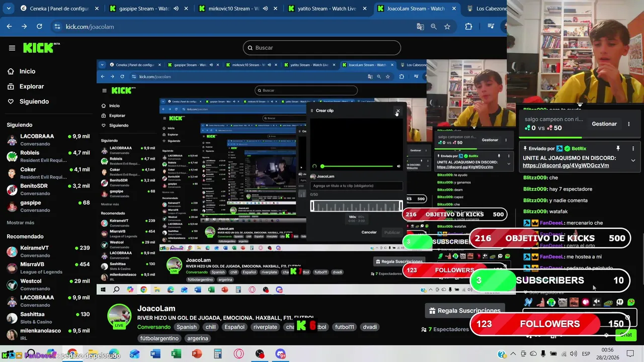Show hidden system tray icons chevron
This screenshot has width=644, height=362.
pos(513,354)
